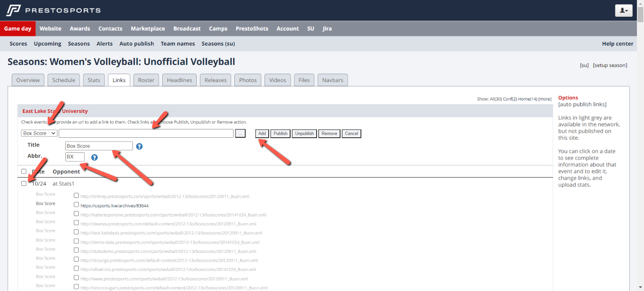Image resolution: width=644 pixels, height=291 pixels.
Task: Check the statsdemo.prestosports.com link checkbox
Action: click(x=76, y=250)
